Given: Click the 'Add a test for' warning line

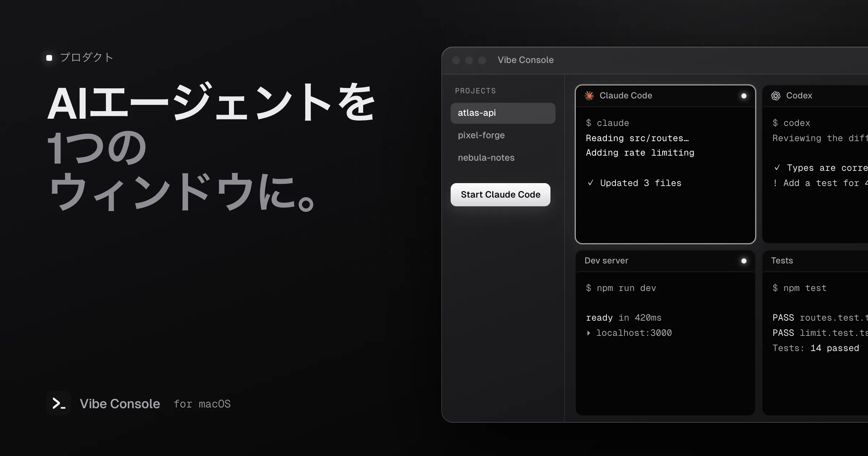Looking at the screenshot, I should click(820, 183).
